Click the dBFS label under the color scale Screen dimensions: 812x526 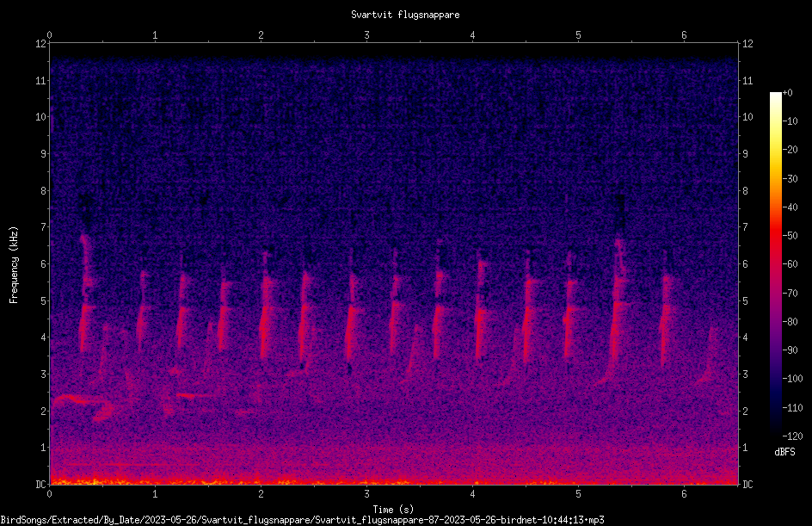point(784,452)
